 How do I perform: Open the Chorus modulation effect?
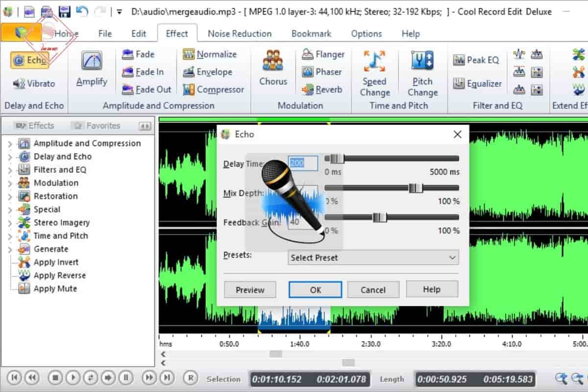273,69
